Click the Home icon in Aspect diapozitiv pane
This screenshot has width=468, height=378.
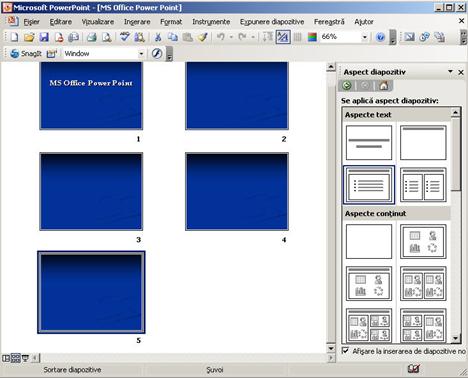tap(384, 86)
